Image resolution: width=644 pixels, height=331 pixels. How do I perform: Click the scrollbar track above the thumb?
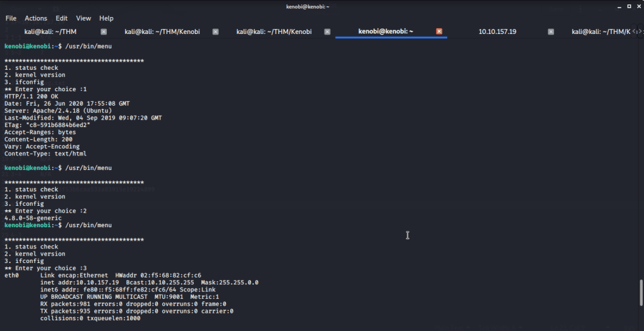click(x=640, y=157)
